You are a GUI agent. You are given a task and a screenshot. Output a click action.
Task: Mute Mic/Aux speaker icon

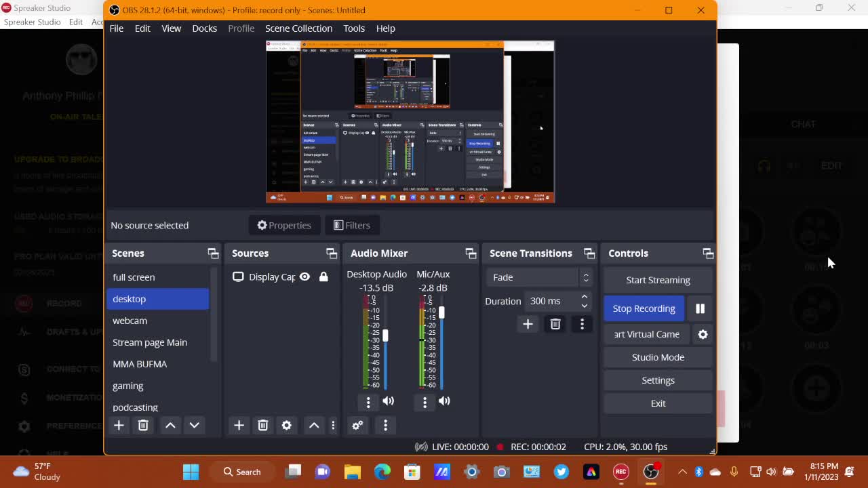444,401
